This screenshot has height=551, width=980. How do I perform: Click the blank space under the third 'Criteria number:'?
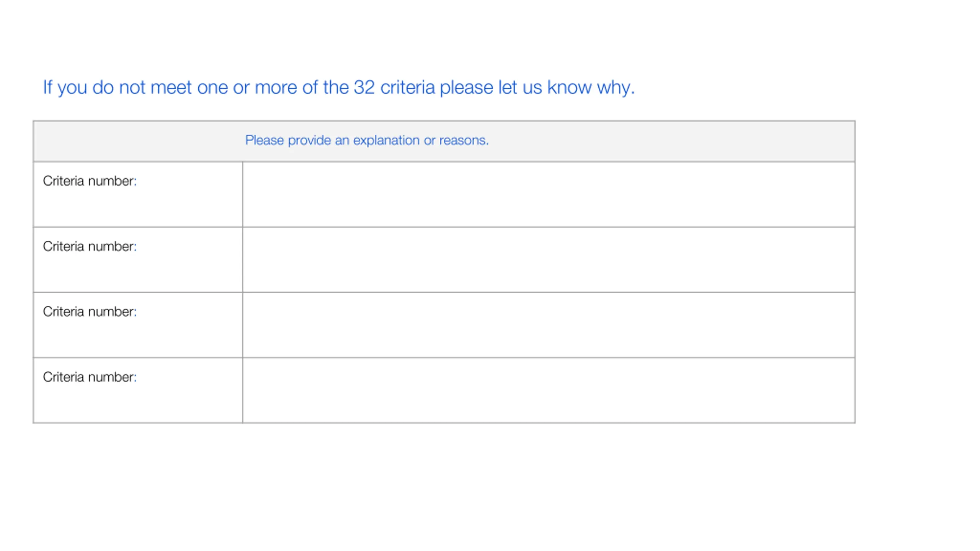(x=138, y=338)
